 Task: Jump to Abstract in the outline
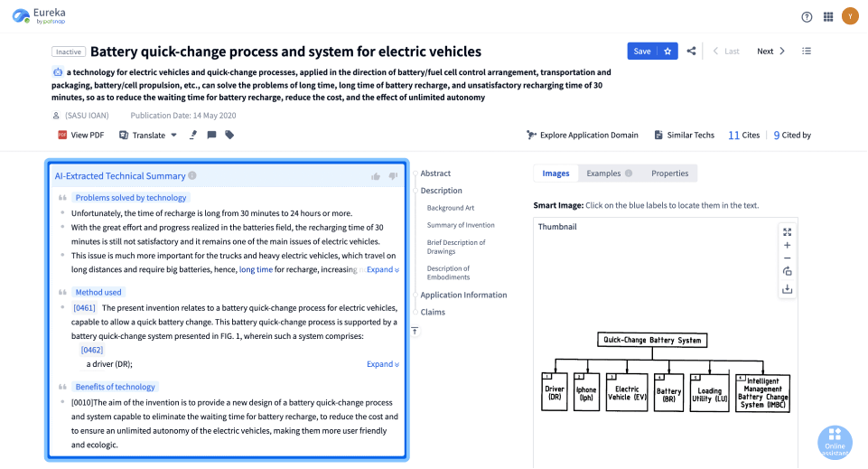tap(435, 174)
